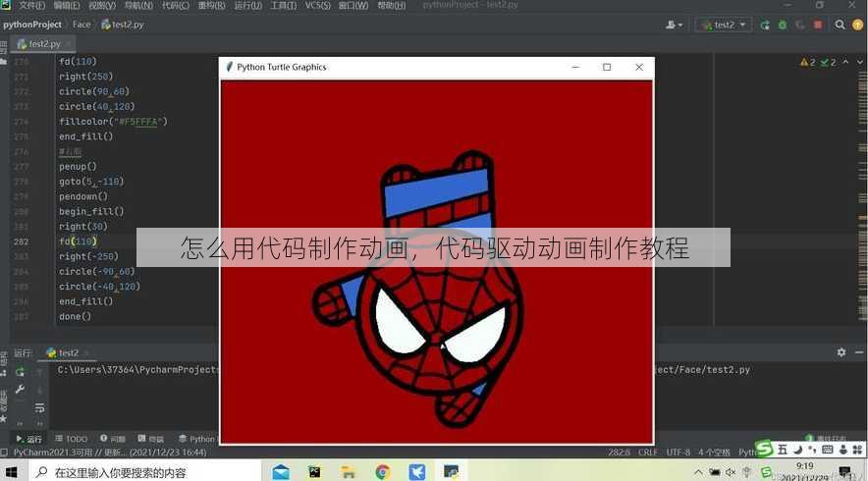Image resolution: width=868 pixels, height=481 pixels.
Task: Click the Windows taskbar search field
Action: 142,473
